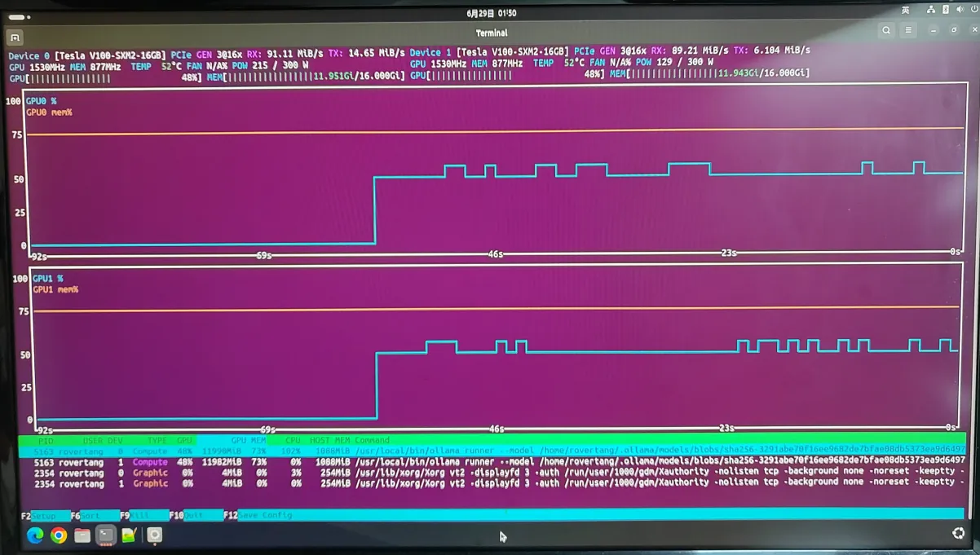Click the PID column header
980x555 pixels.
click(46, 441)
